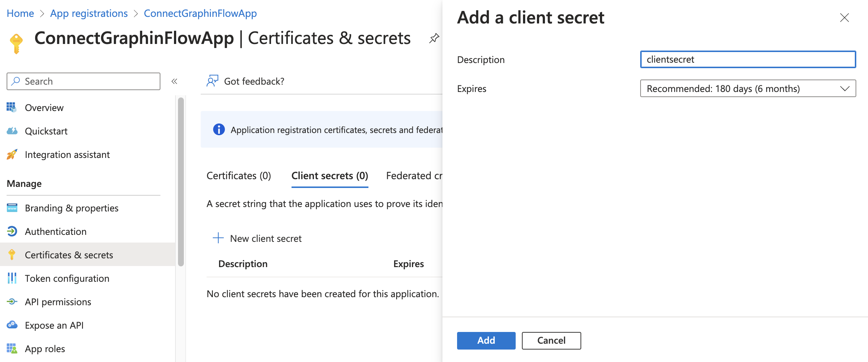Switch to the Certificates (0) tab

(239, 176)
